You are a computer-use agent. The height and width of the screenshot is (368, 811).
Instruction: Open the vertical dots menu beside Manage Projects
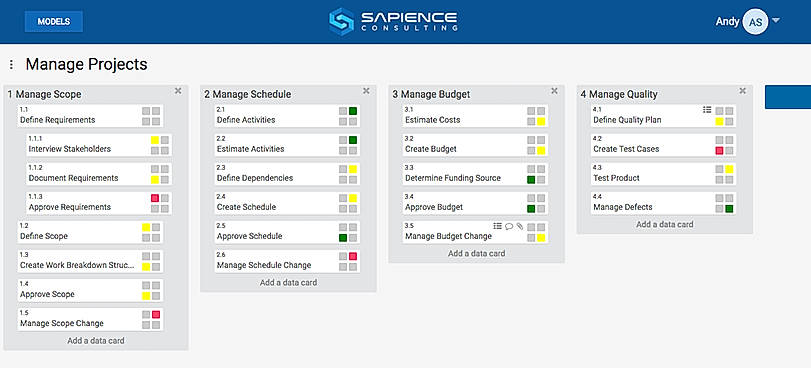11,65
